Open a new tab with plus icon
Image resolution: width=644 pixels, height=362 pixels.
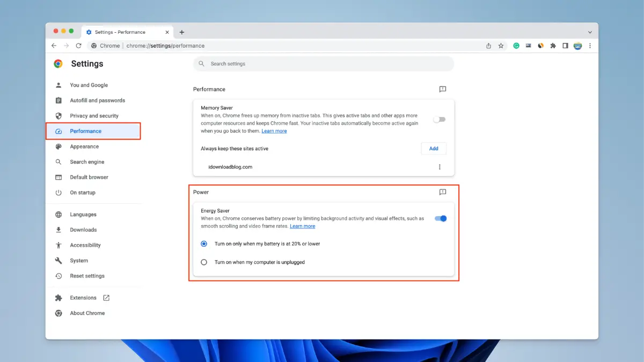tap(182, 32)
